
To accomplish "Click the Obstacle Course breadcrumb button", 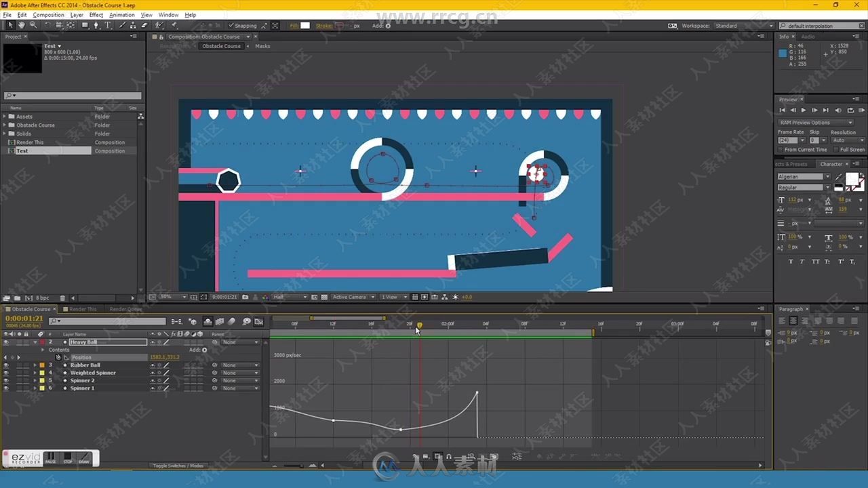I will (221, 46).
